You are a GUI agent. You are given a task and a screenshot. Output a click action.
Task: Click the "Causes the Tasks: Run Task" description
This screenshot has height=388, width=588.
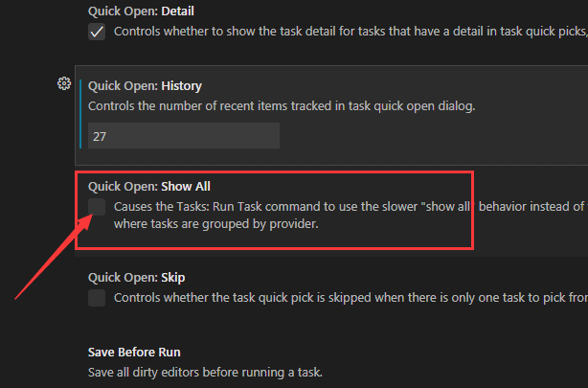pos(287,206)
